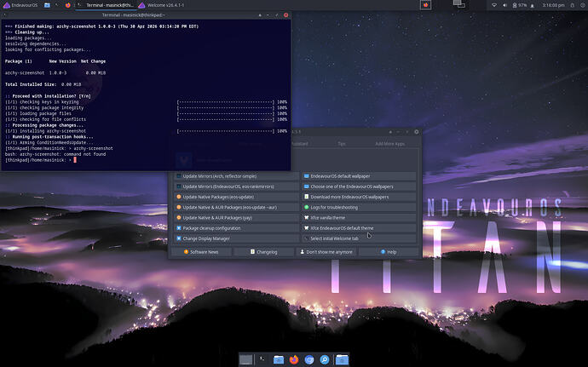Switch to the Assistant tab in Welcome
This screenshot has height=367, width=588.
point(300,144)
